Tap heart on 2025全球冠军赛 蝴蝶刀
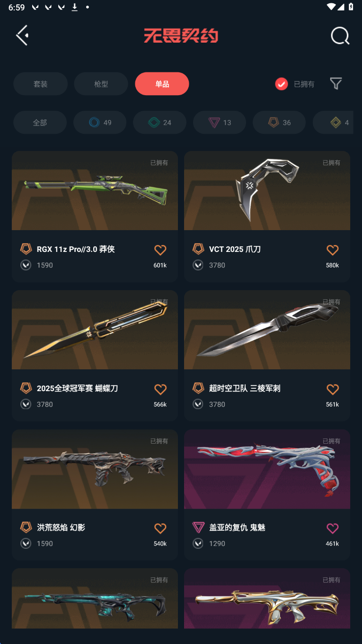Viewport: 362px width, 644px height. pyautogui.click(x=160, y=389)
